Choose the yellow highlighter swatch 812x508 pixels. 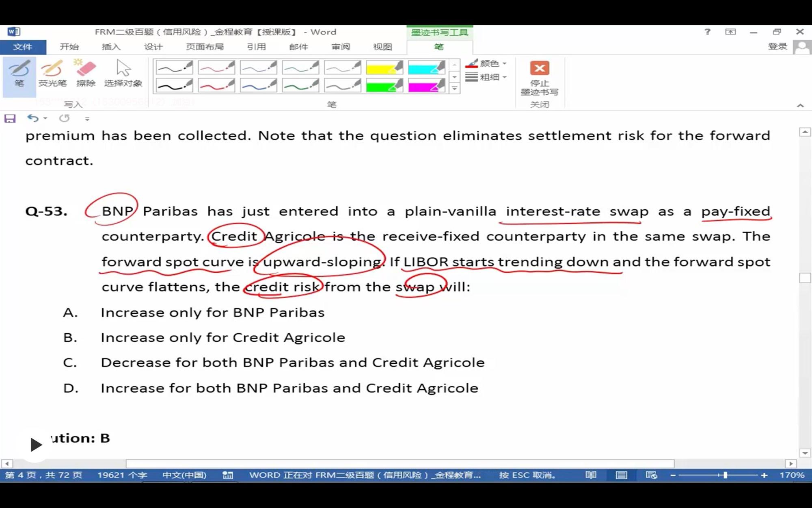(x=384, y=67)
